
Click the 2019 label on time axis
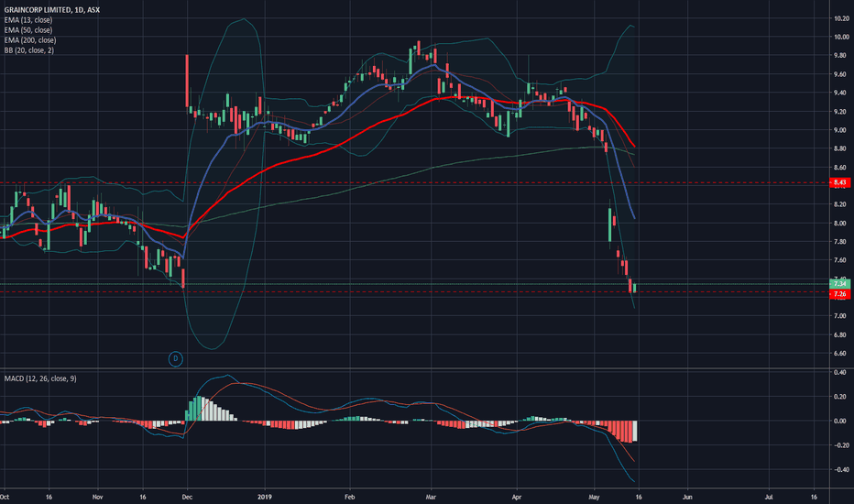pos(265,497)
